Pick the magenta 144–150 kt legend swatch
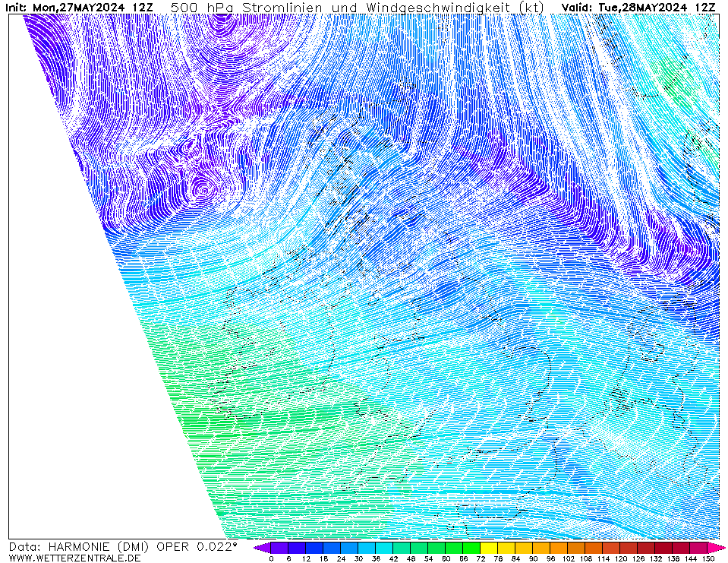Viewport: 728px width, 563px height. 698,548
